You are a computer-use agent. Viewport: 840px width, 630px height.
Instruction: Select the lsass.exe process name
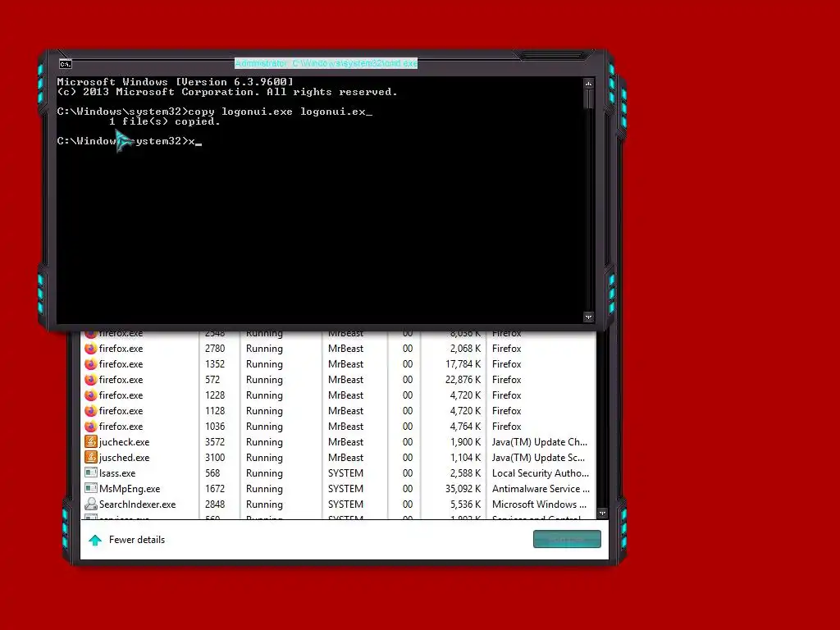[x=117, y=473]
